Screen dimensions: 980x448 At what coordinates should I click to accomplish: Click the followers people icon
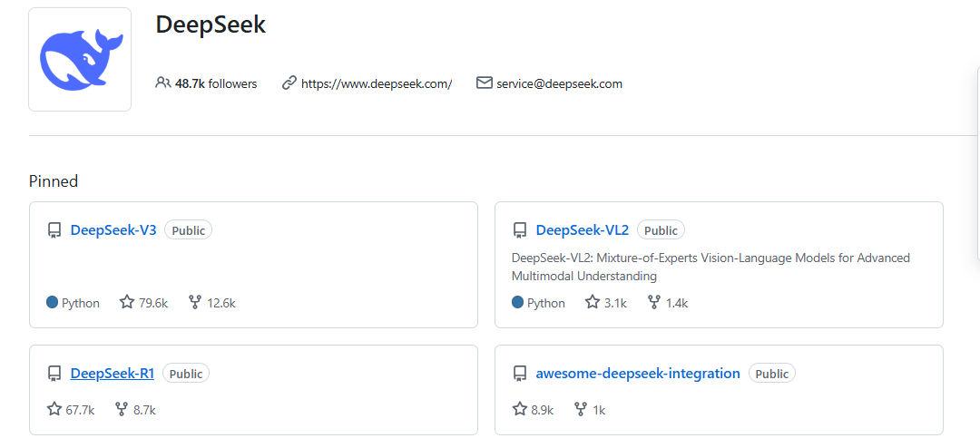162,83
